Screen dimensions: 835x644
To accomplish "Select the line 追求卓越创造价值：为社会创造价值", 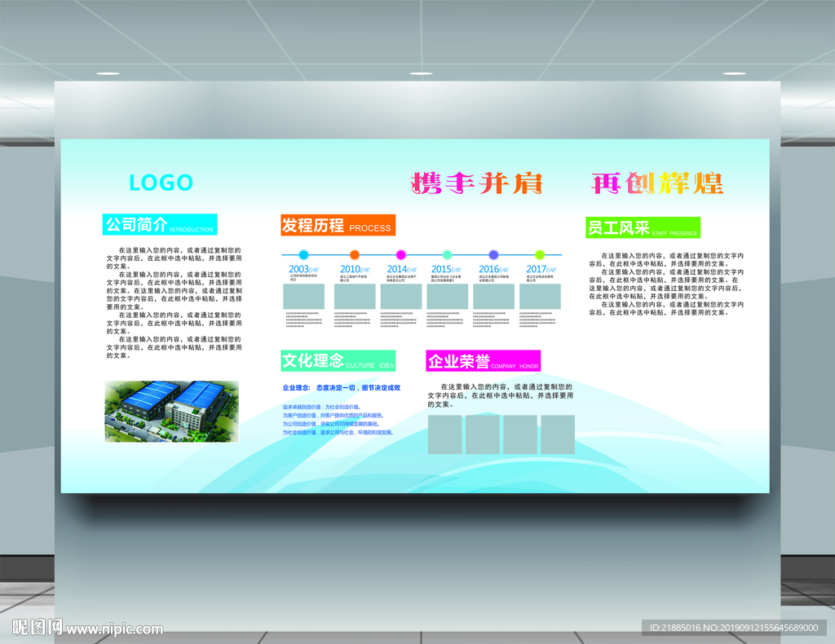I will 321,407.
